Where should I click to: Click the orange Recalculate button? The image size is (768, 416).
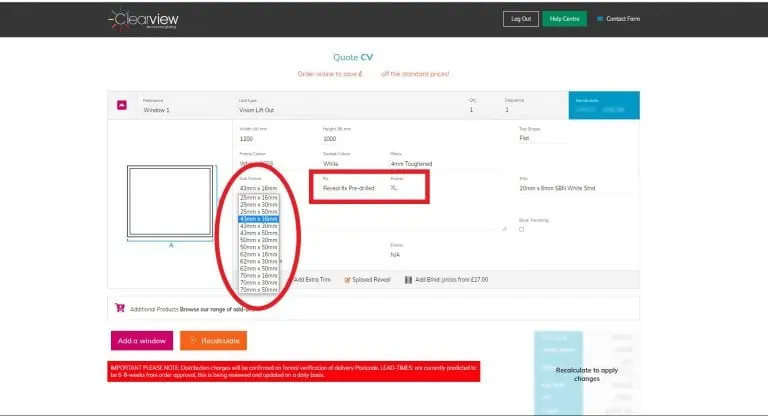[x=213, y=341]
